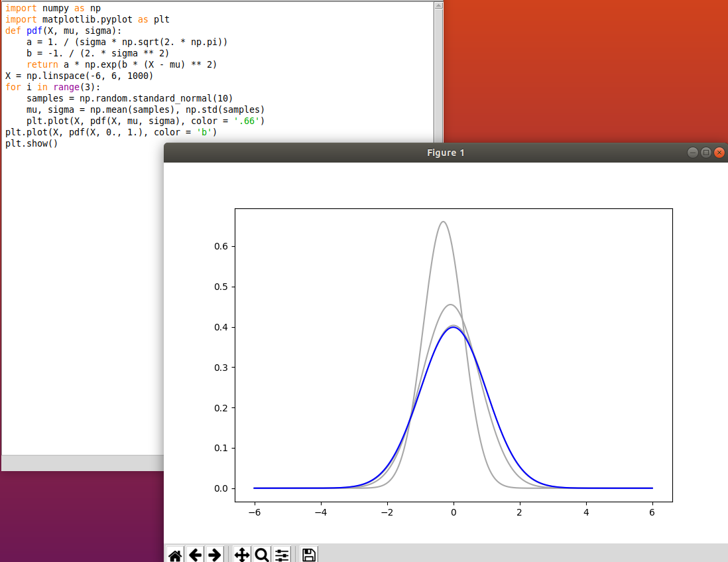Click the 'def pdf(X, mu, sigma):' code line
Screen dimensions: 728x562
(x=63, y=31)
